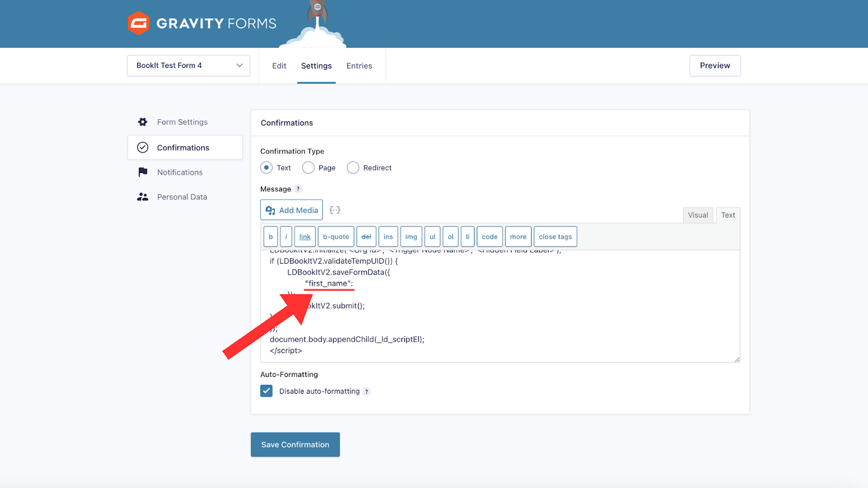
Task: Click the Confirmations checkmark circle icon
Action: (143, 147)
